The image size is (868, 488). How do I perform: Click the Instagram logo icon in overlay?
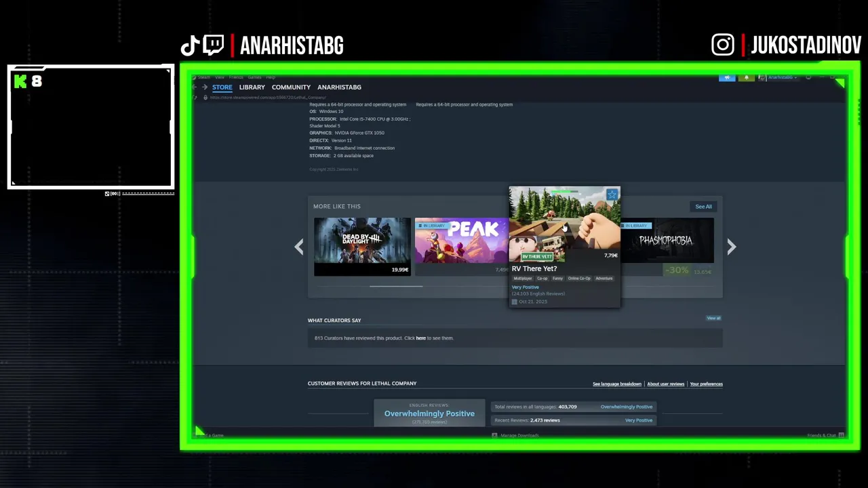(x=723, y=45)
